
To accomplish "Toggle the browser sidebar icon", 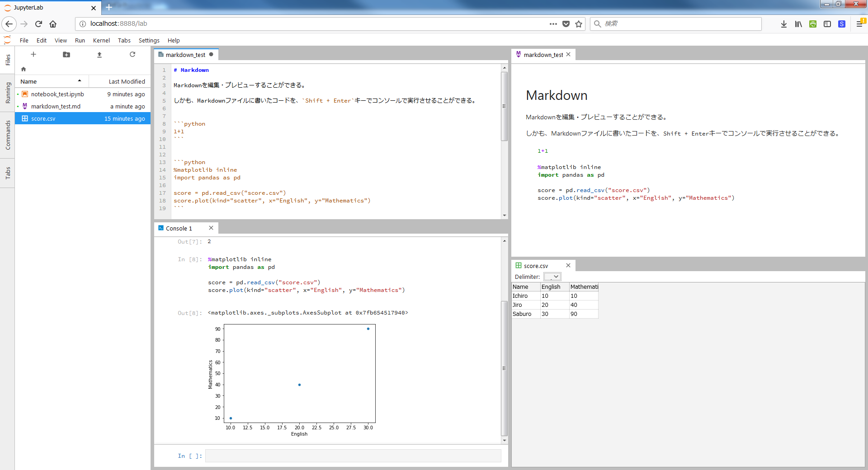I will coord(827,24).
